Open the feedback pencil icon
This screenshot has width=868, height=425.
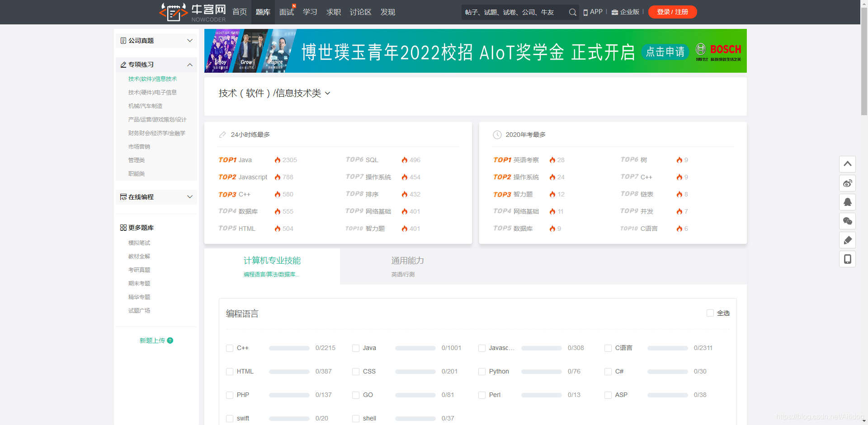pyautogui.click(x=848, y=240)
